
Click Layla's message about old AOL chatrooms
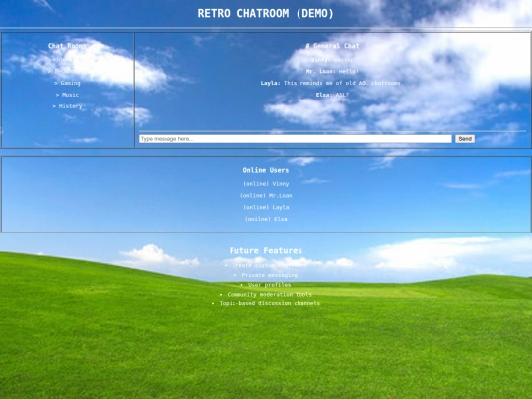tap(333, 83)
